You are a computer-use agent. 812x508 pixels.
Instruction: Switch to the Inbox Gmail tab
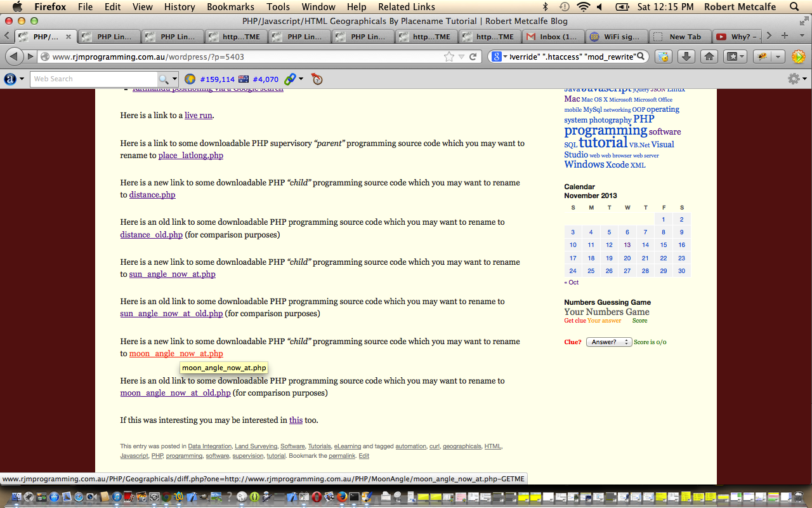tap(553, 36)
